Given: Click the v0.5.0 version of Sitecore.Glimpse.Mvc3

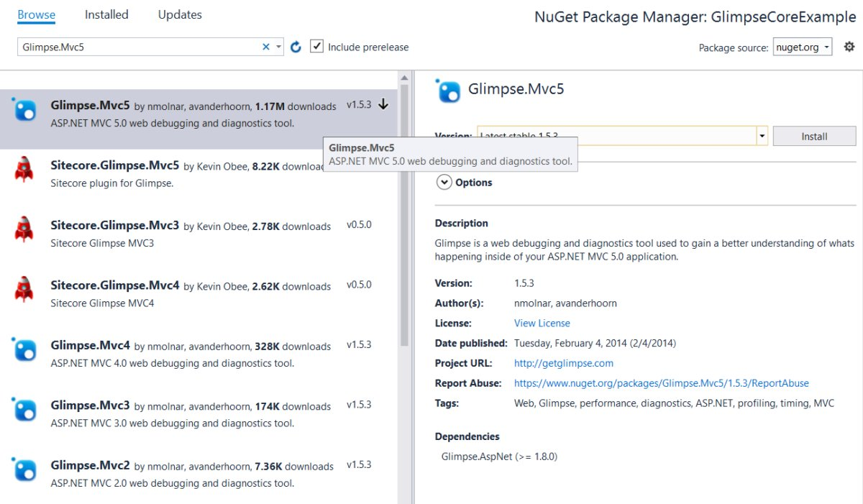Looking at the screenshot, I should [359, 225].
